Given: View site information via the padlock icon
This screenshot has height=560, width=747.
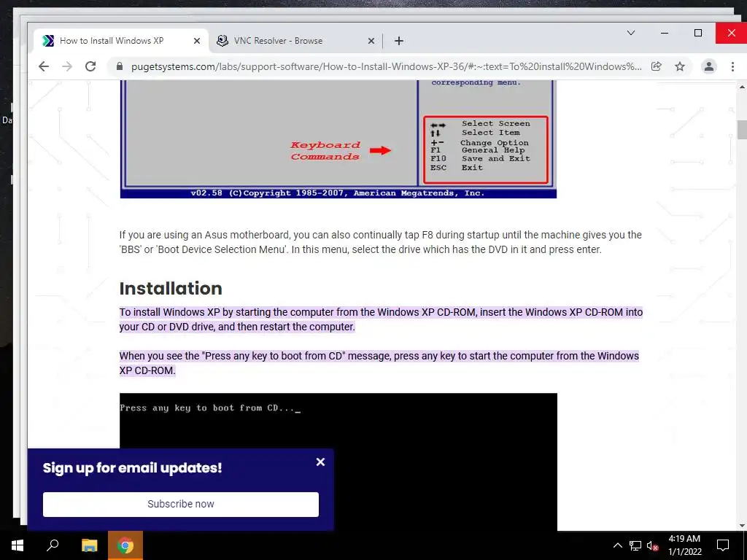Looking at the screenshot, I should (120, 66).
